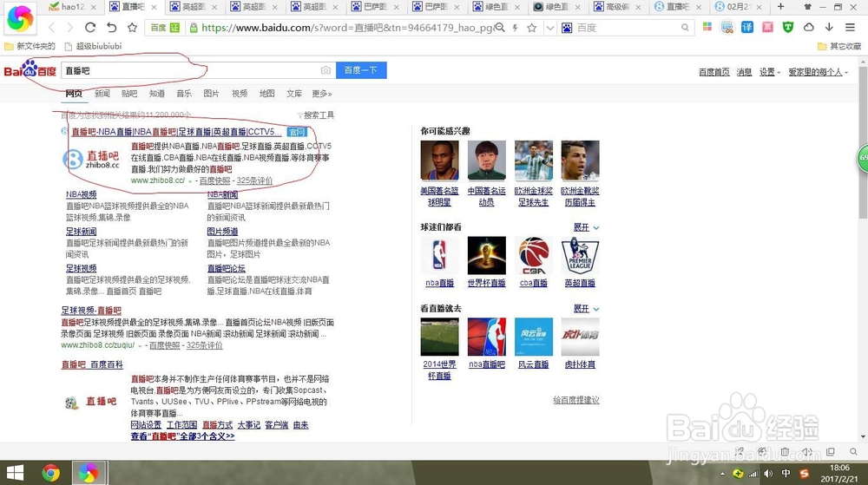This screenshot has width=868, height=485.
Task: Open the 搜索工具 filter options
Action: coord(316,115)
